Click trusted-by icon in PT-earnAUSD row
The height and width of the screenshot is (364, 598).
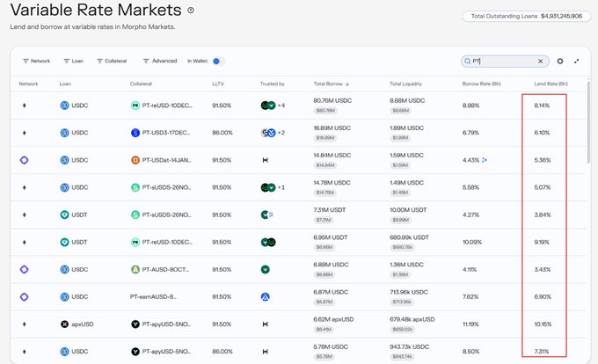tap(265, 297)
